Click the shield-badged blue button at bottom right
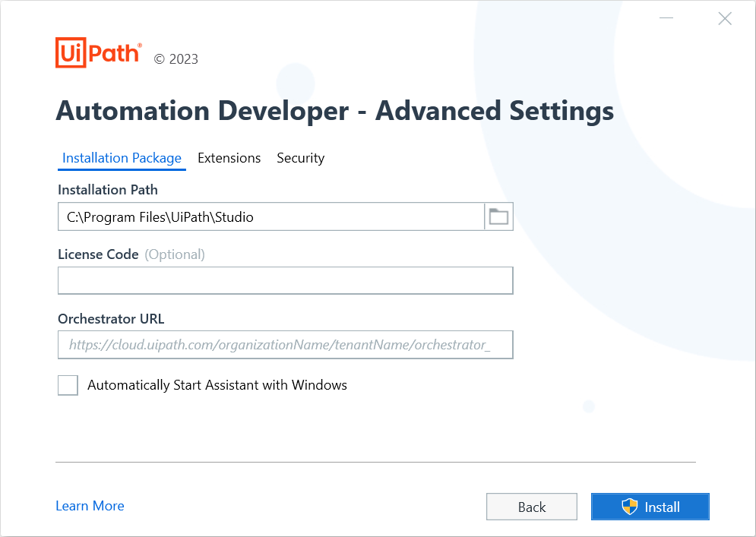The height and width of the screenshot is (537, 756). tap(650, 507)
